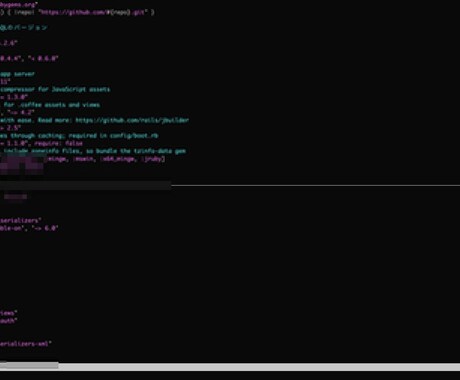The width and height of the screenshot is (460, 380).
Task: Click the "< 0.6.0" version constraint
Action: (x=43, y=59)
